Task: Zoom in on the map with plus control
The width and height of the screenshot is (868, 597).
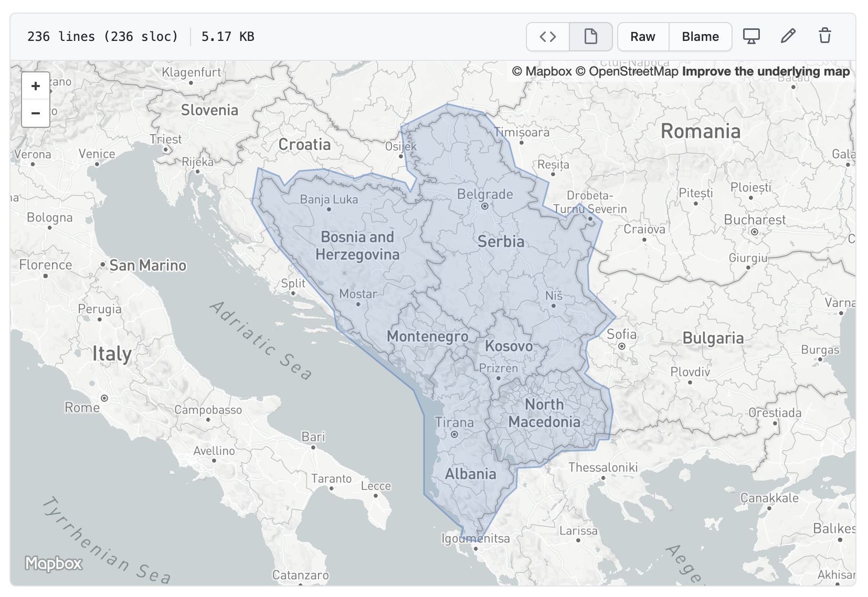Action: click(x=35, y=86)
